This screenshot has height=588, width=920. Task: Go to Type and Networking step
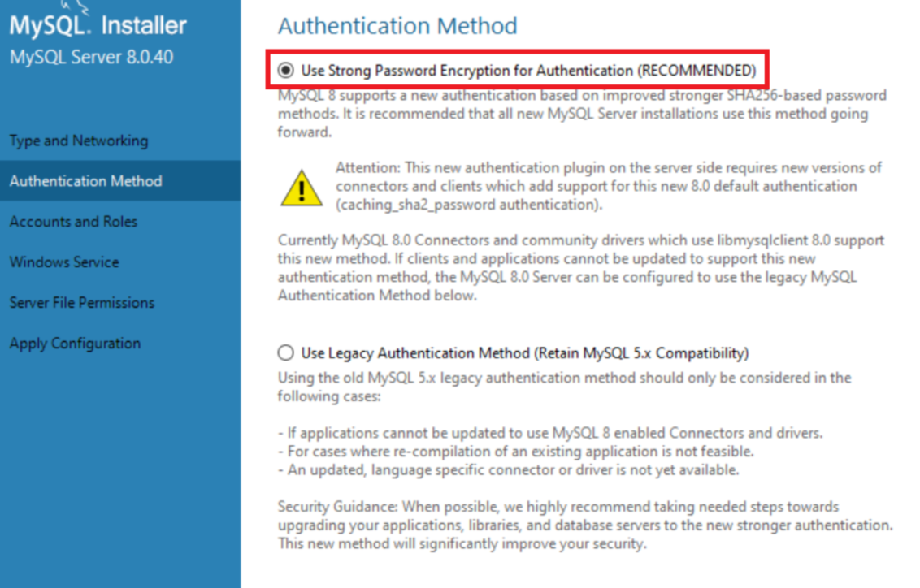point(79,141)
